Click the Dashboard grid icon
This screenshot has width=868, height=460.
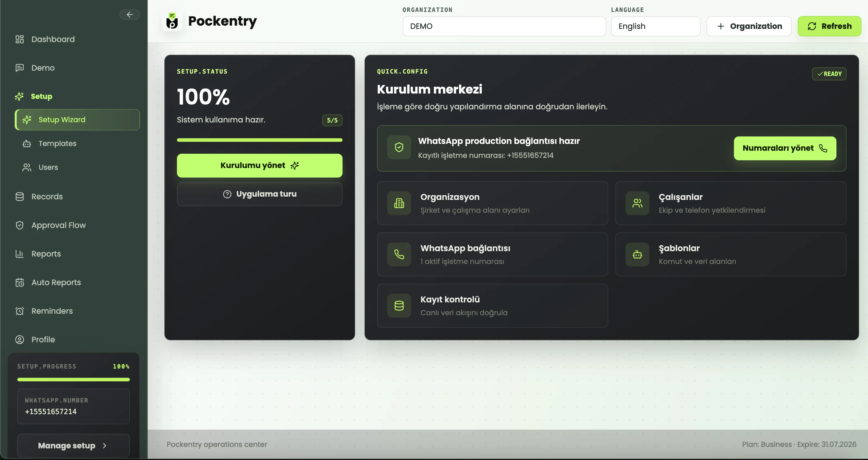coord(20,39)
